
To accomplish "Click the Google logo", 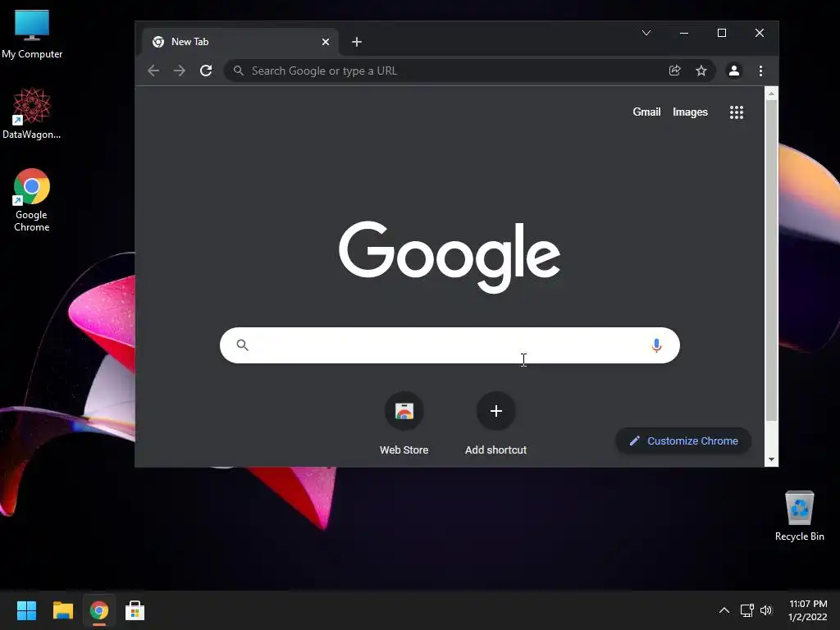I will [450, 257].
